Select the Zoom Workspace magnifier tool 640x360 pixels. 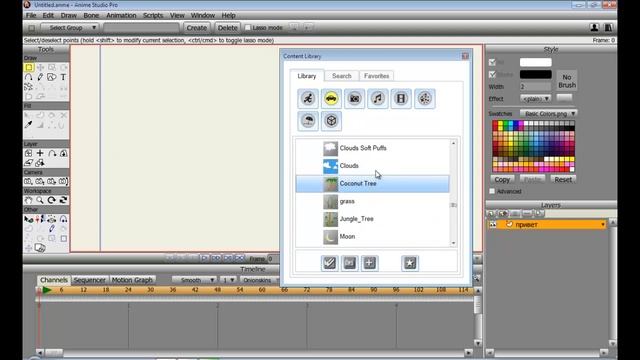[x=40, y=200]
